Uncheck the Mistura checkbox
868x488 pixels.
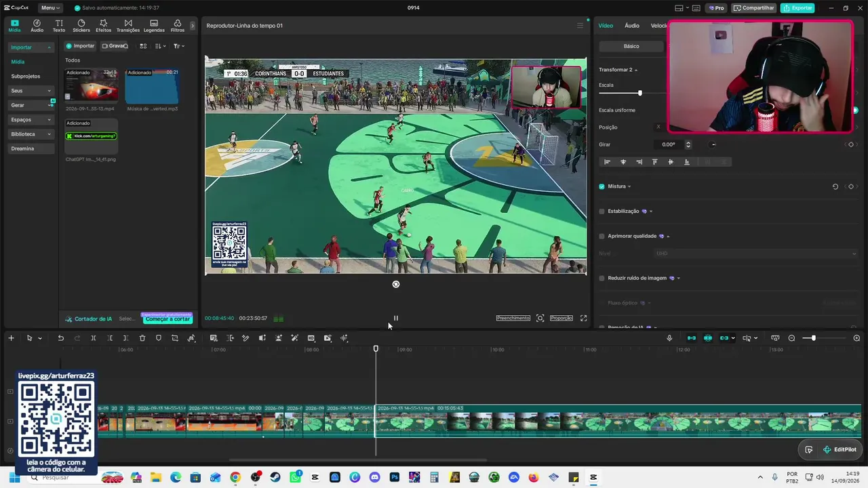[601, 186]
